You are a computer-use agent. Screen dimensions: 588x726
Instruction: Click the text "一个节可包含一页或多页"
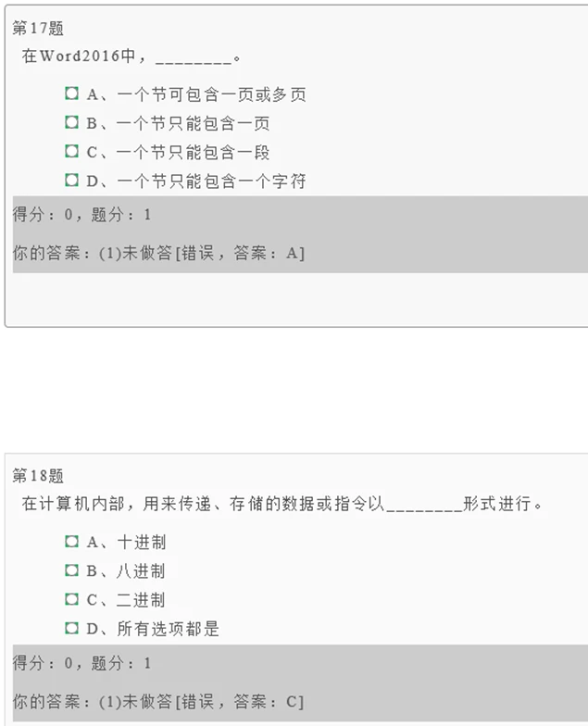[211, 94]
